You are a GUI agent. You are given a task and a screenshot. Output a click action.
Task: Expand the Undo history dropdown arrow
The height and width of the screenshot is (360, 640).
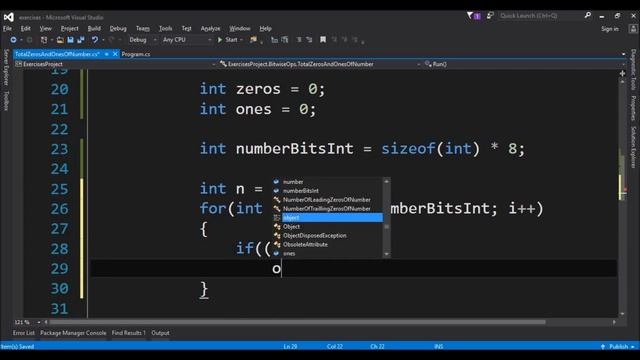click(103, 40)
